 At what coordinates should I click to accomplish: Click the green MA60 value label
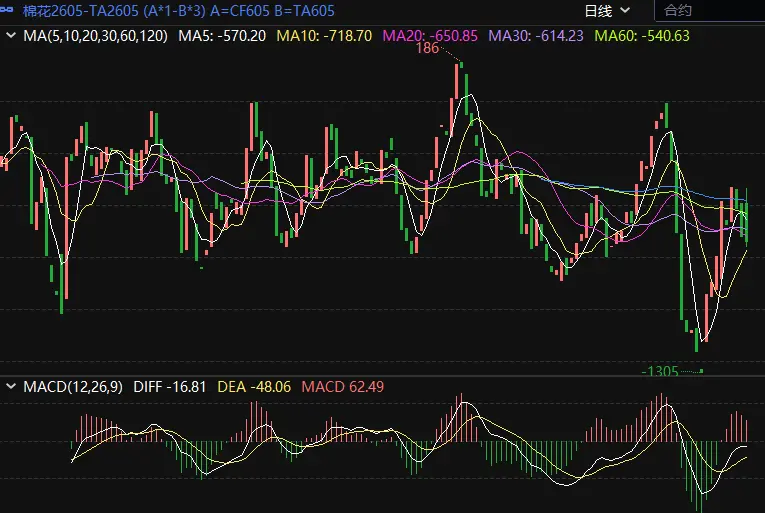click(642, 35)
